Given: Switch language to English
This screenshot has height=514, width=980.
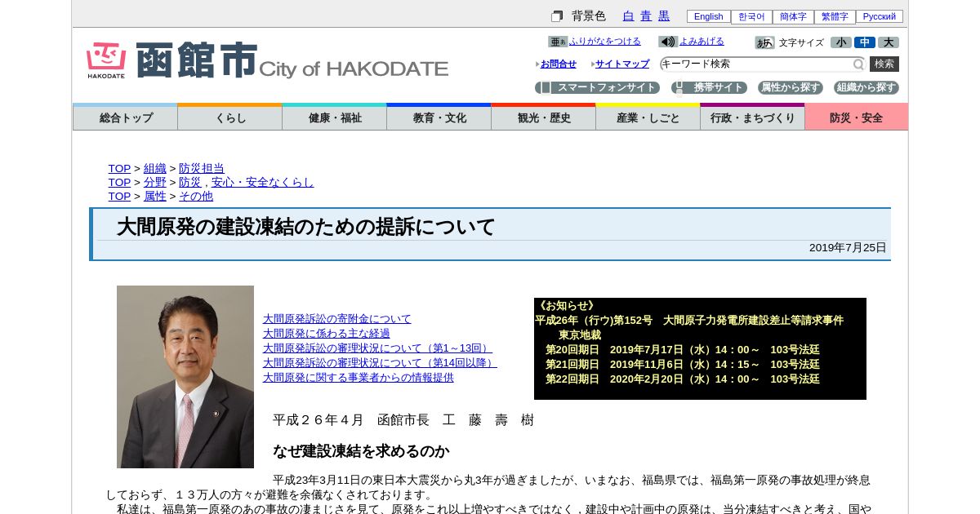Looking at the screenshot, I should tap(709, 16).
